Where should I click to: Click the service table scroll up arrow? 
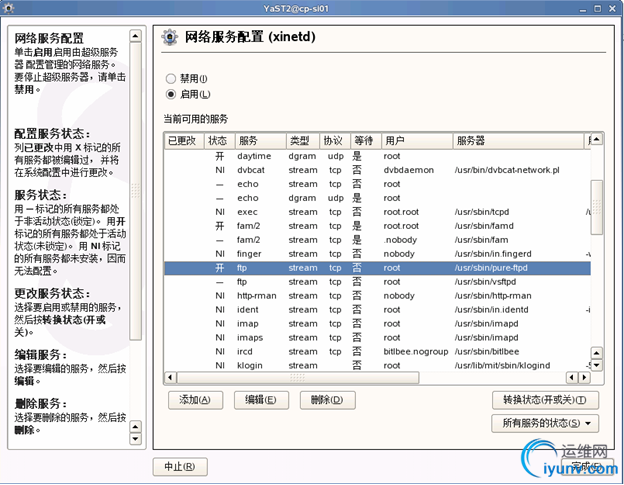(597, 139)
